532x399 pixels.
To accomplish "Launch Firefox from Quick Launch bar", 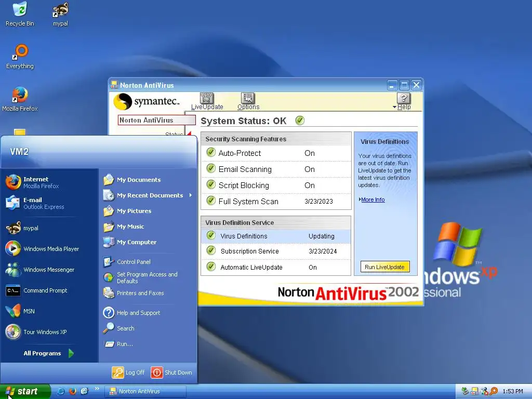I will [x=72, y=391].
